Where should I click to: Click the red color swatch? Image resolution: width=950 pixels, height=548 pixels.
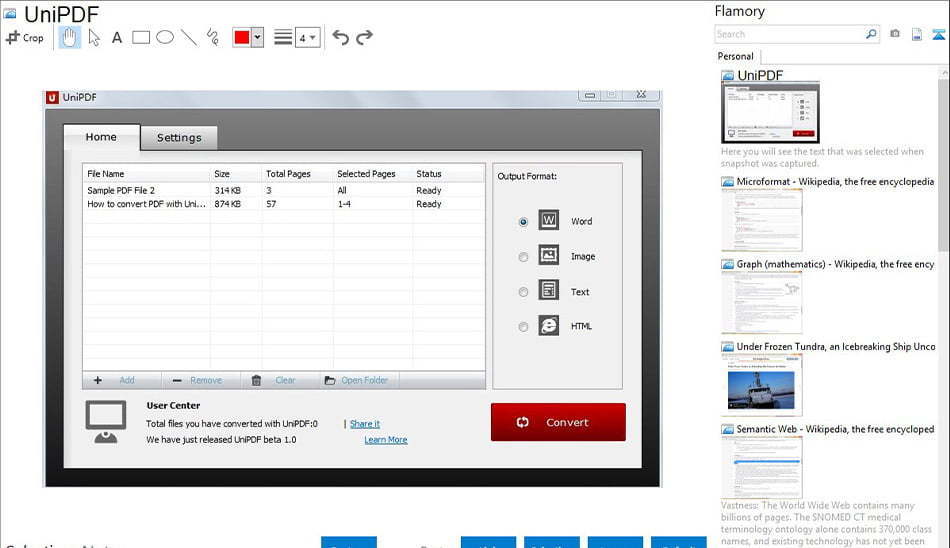tap(242, 38)
